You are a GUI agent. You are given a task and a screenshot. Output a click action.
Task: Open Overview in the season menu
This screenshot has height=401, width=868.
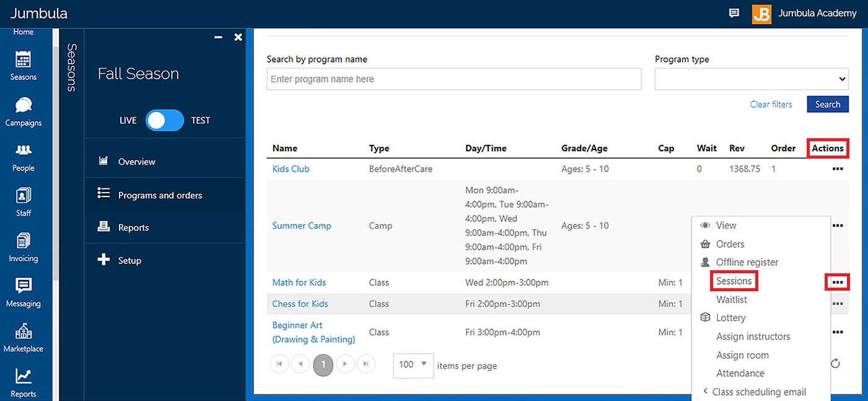(x=165, y=161)
